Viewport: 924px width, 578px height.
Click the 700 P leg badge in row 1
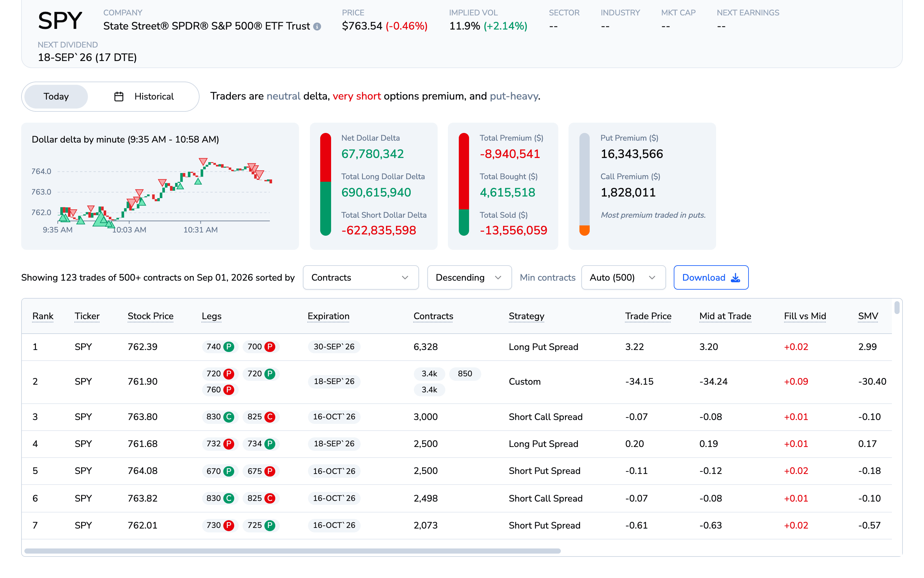261,347
